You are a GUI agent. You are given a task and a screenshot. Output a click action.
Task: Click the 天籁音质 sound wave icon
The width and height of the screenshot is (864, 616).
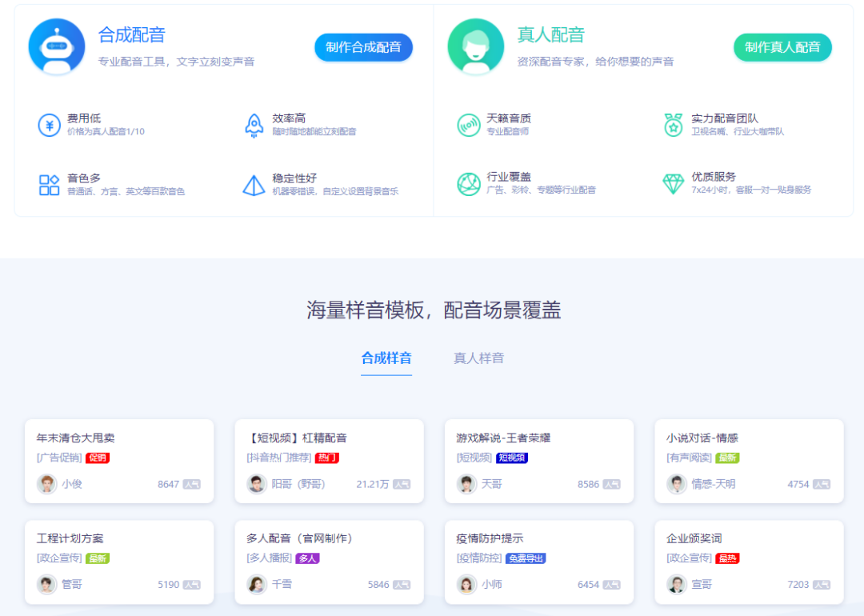pos(469,125)
